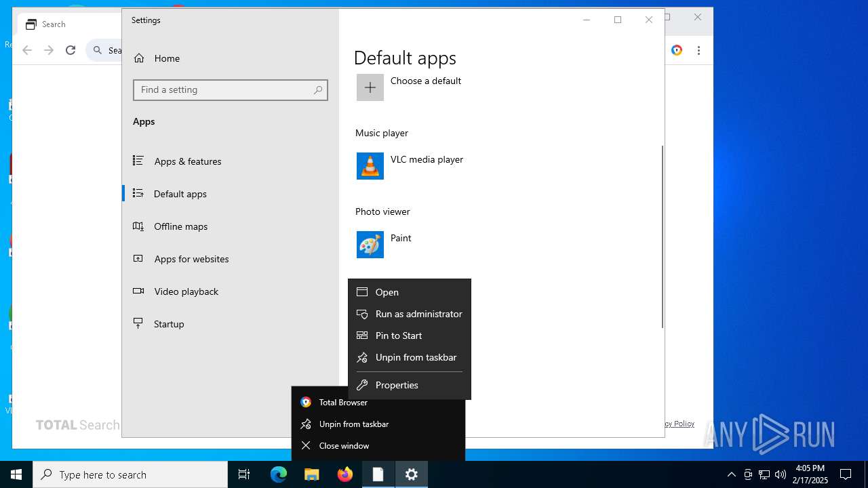The height and width of the screenshot is (488, 868).
Task: Click the volume speaker tray icon
Action: tap(781, 474)
